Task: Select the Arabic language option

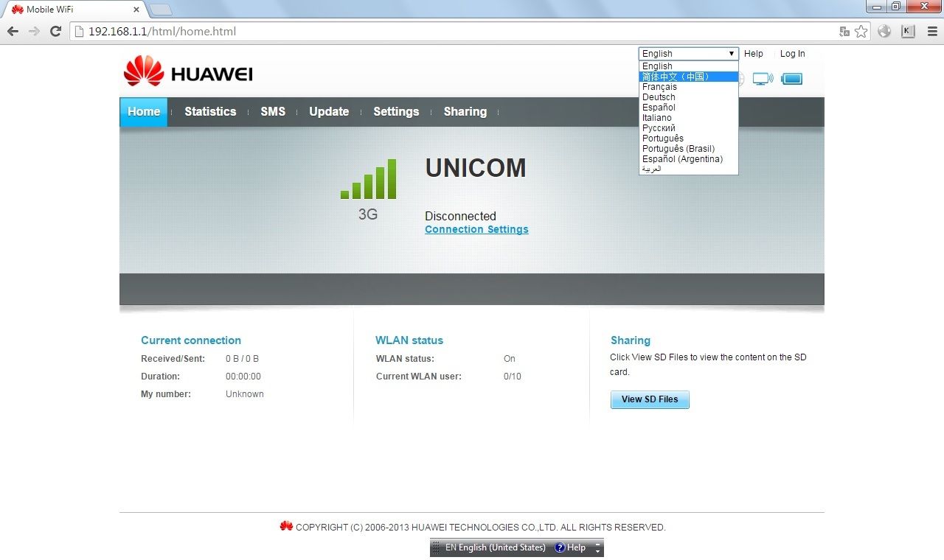Action: coord(689,169)
